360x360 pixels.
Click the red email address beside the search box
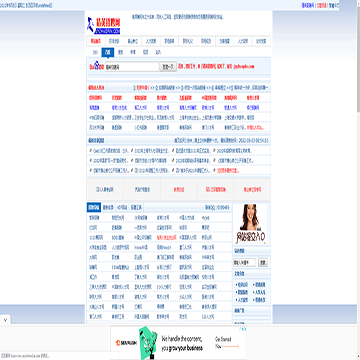click(244, 66)
